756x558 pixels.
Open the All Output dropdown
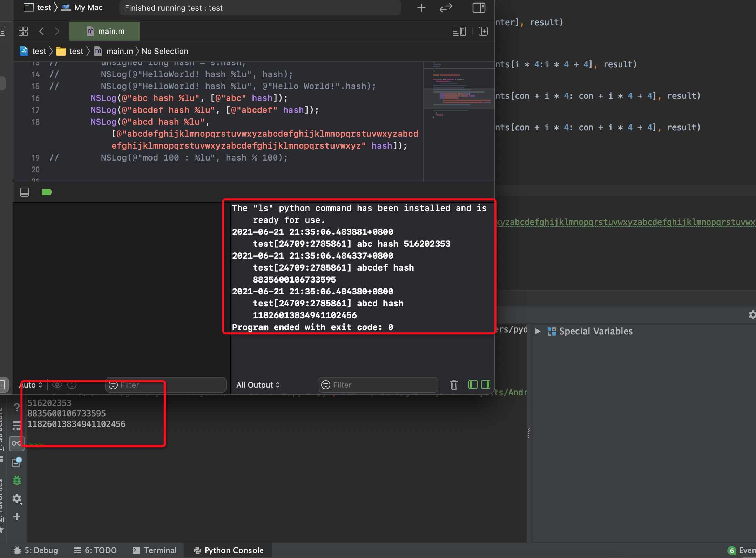tap(258, 385)
